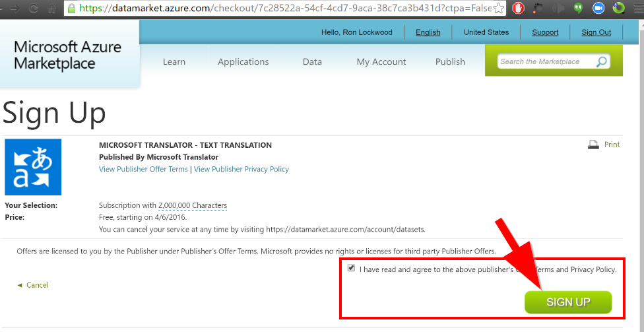
Task: Click the 2,000,000 Characters dotted link
Action: [x=193, y=205]
